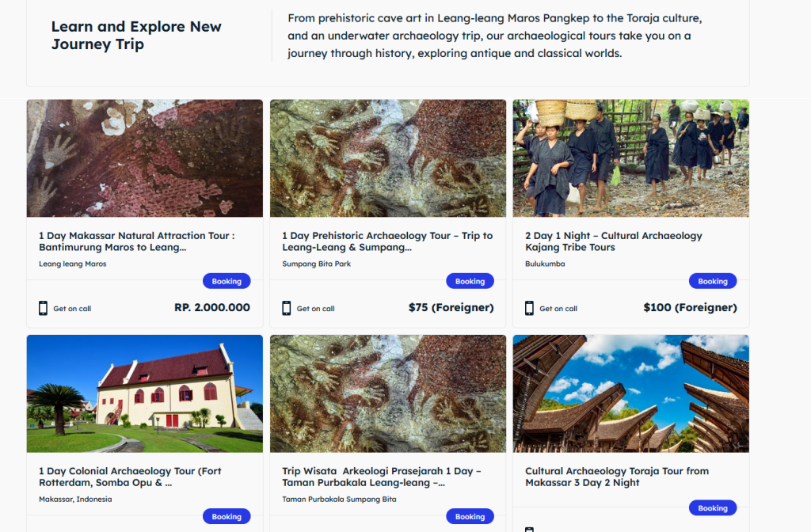
Task: Book the Cultural Archaeology Kajang Tribe Tours
Action: [x=713, y=281]
